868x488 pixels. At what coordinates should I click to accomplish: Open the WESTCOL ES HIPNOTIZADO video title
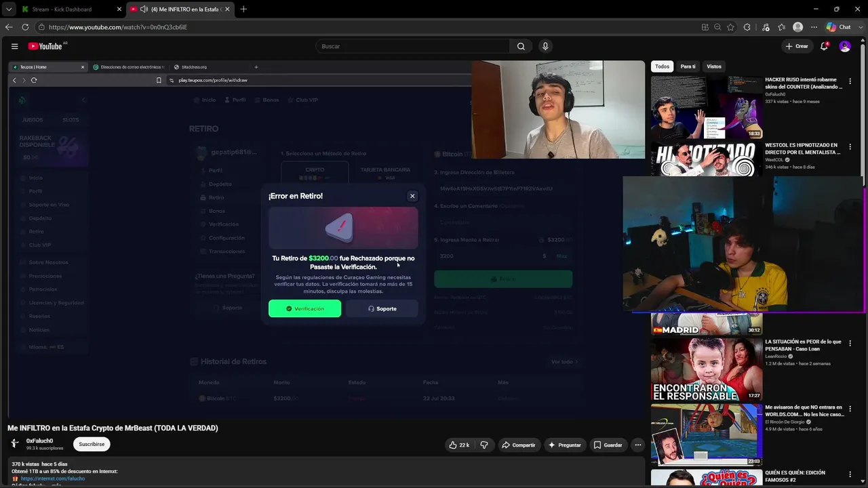point(804,149)
